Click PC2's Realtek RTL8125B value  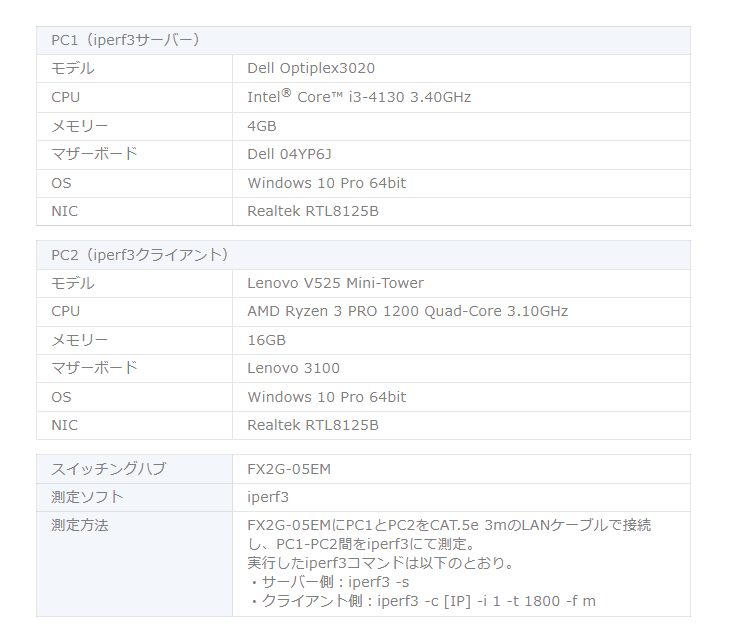[313, 425]
